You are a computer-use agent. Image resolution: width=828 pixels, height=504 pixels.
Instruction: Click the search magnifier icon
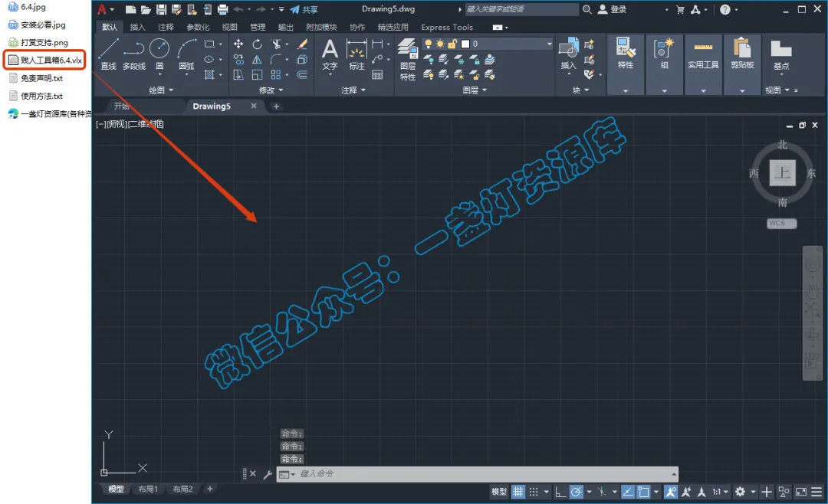click(x=586, y=9)
